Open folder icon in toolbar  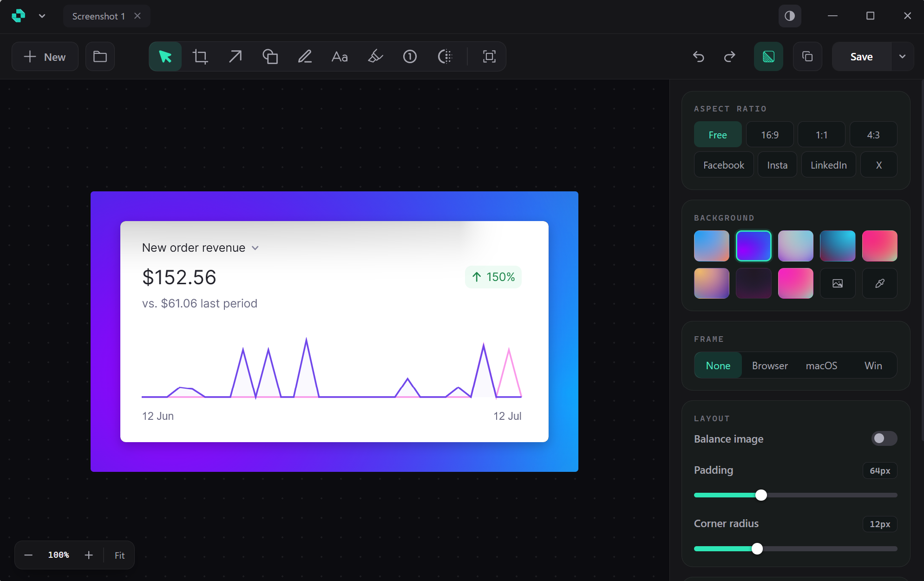coord(100,57)
